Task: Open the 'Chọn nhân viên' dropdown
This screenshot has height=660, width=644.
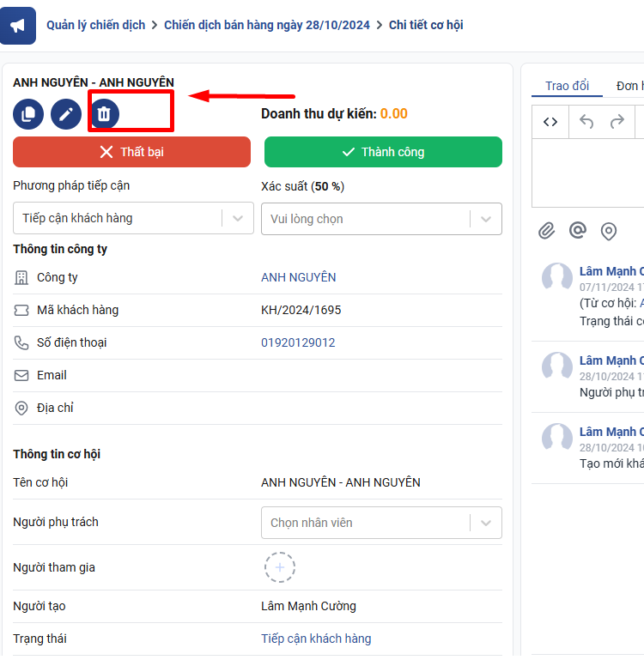Action: (381, 523)
